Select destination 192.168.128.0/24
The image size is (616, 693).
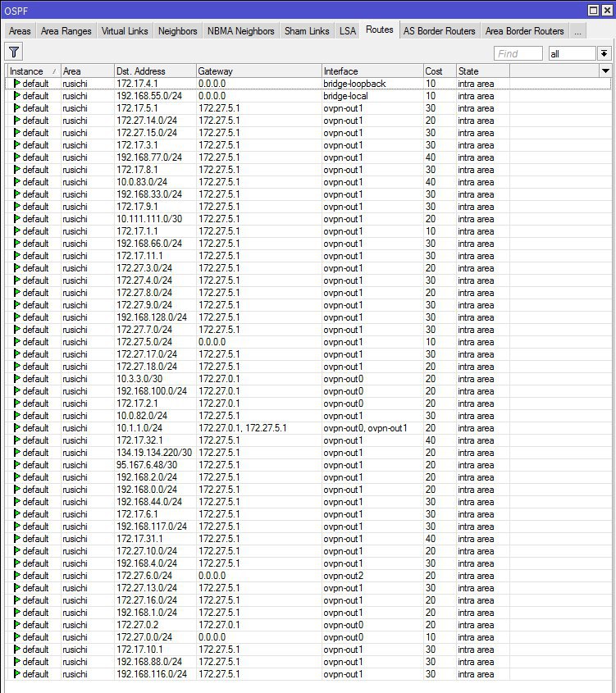tap(152, 317)
